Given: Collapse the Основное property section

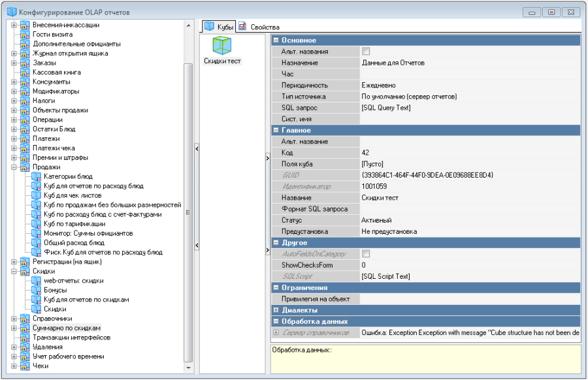Looking at the screenshot, I should click(276, 40).
